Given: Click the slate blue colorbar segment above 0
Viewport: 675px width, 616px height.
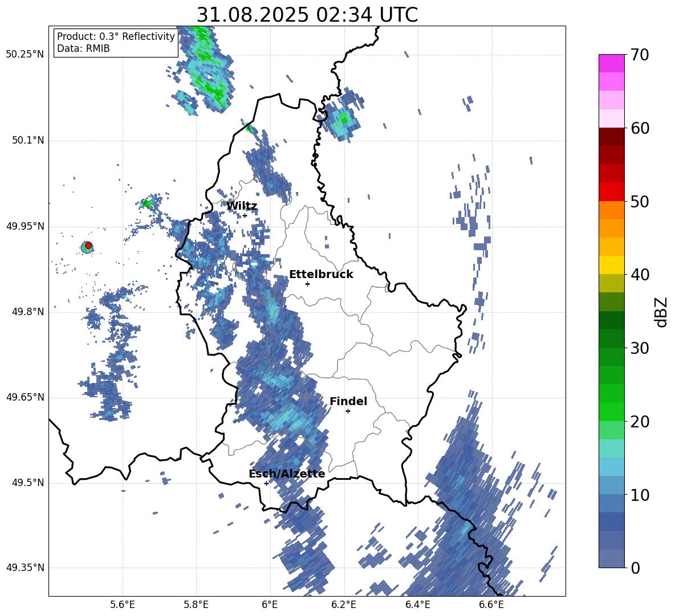Looking at the screenshot, I should (611, 558).
